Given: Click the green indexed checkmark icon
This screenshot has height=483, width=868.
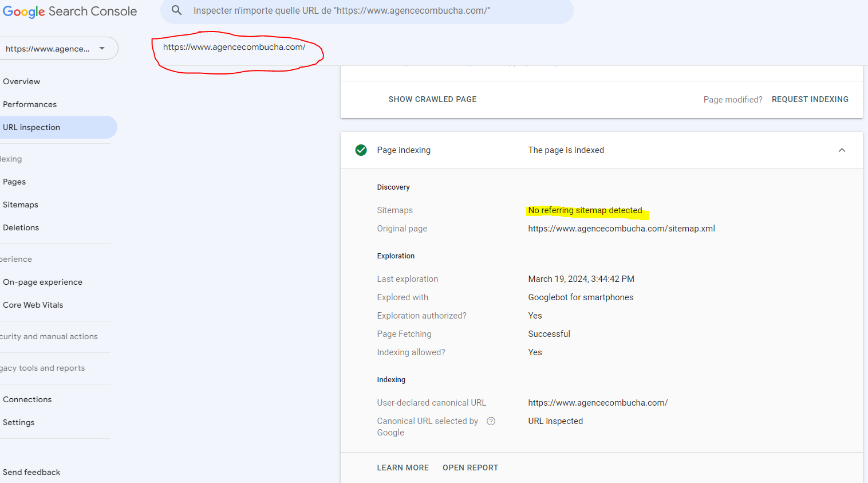Looking at the screenshot, I should coord(361,150).
